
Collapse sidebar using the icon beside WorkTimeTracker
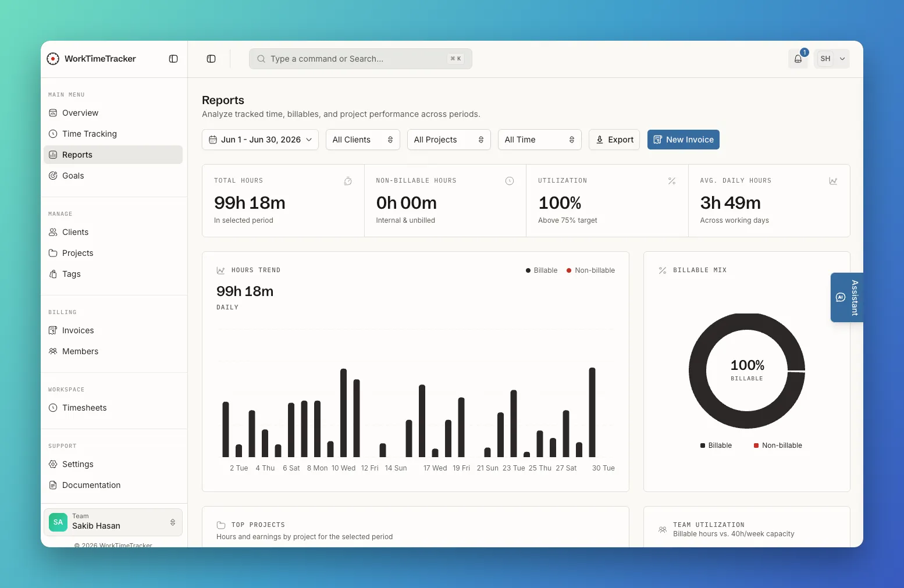tap(173, 59)
